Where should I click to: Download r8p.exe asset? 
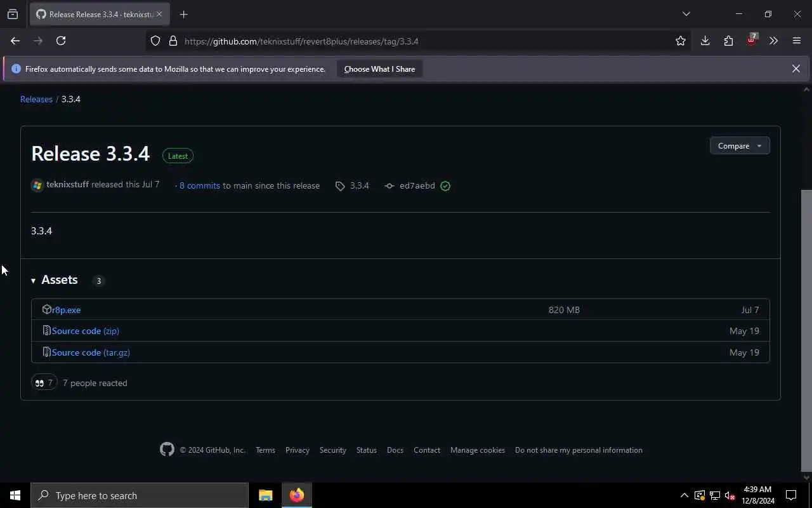coord(66,310)
